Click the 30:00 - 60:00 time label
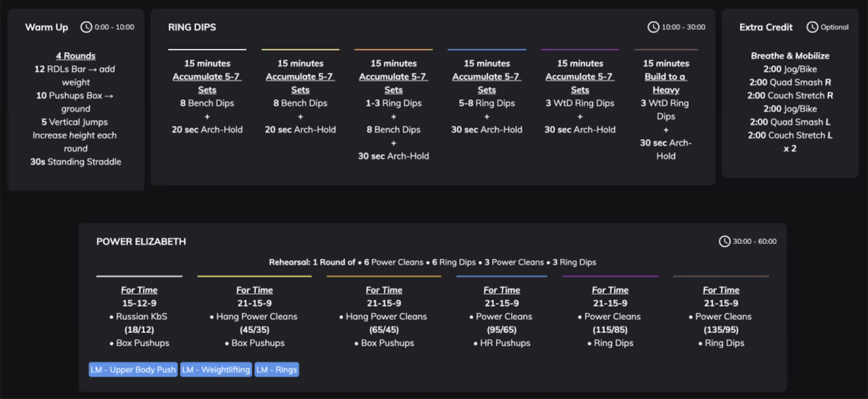868x399 pixels. (755, 241)
